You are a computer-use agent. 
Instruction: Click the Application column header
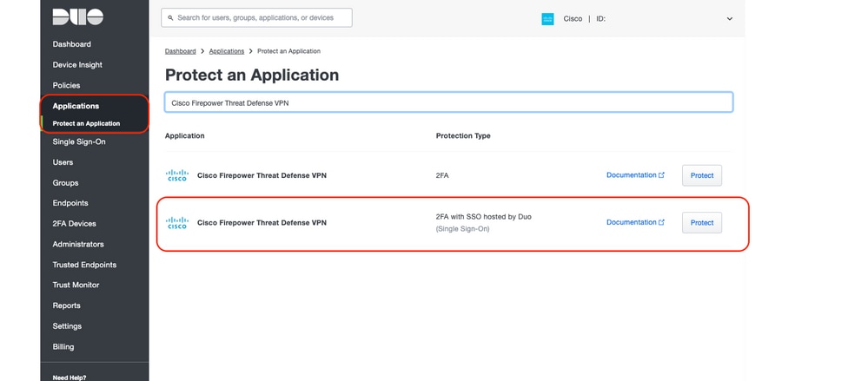pyautogui.click(x=185, y=135)
